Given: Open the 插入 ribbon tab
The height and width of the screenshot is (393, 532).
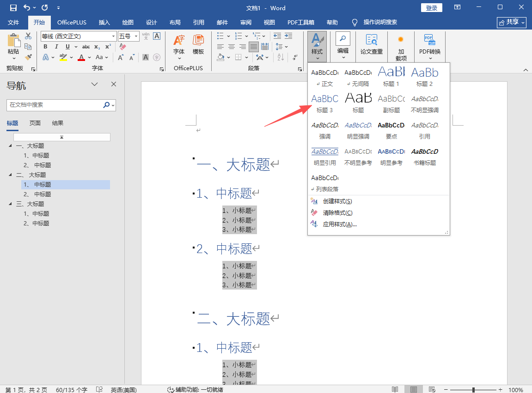Looking at the screenshot, I should [x=104, y=22].
